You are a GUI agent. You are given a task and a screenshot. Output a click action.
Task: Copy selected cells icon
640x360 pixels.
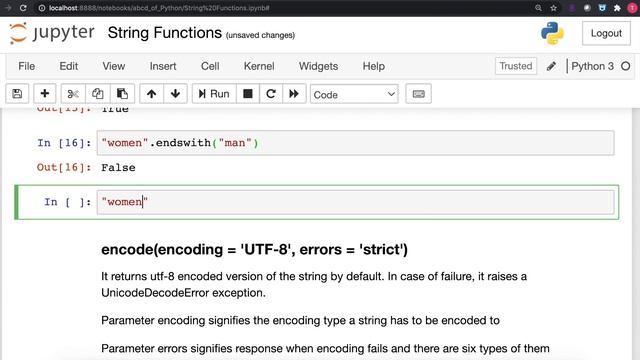pos(98,94)
